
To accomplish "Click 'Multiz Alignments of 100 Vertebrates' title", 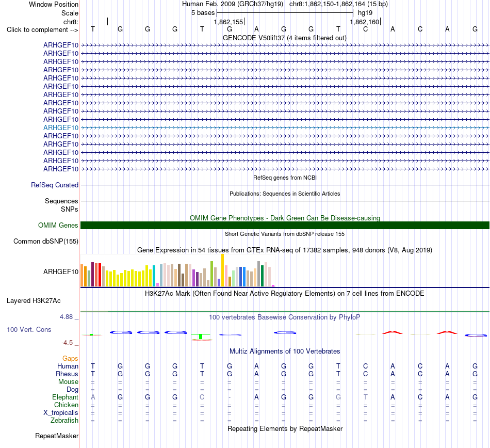I will click(x=285, y=351).
